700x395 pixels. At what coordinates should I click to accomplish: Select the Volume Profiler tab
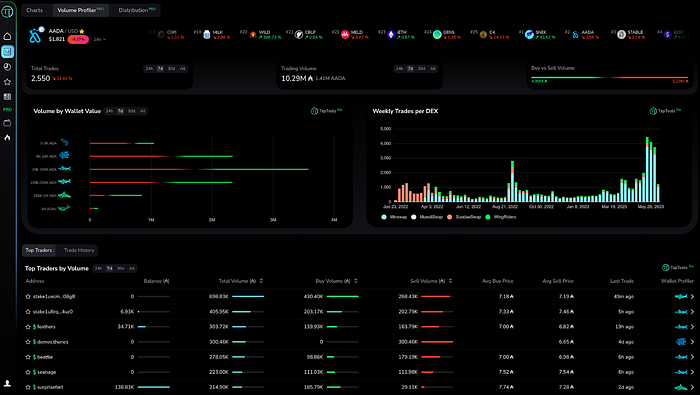[80, 10]
